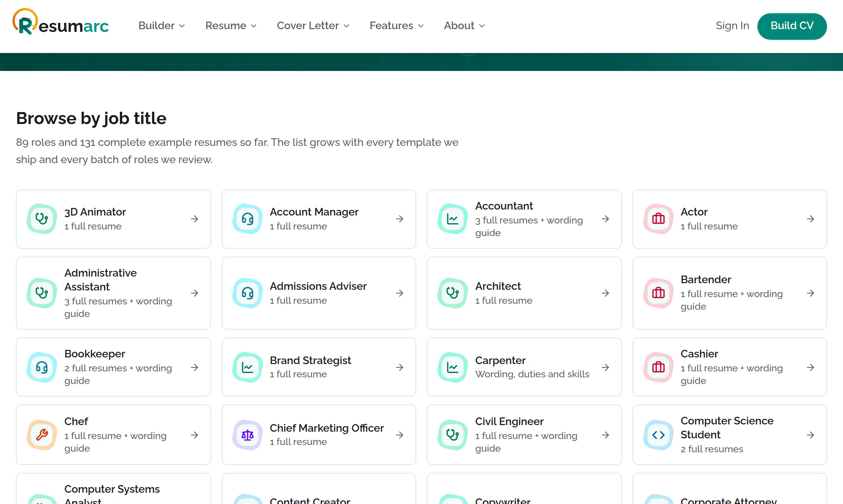Click the code brackets icon beside Computer Science Student

point(658,435)
